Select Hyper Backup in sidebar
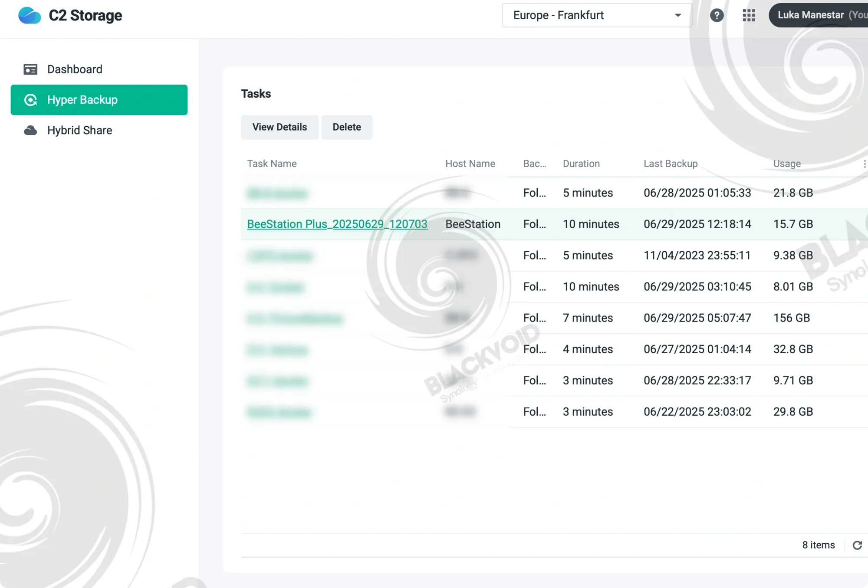The image size is (868, 588). point(99,100)
